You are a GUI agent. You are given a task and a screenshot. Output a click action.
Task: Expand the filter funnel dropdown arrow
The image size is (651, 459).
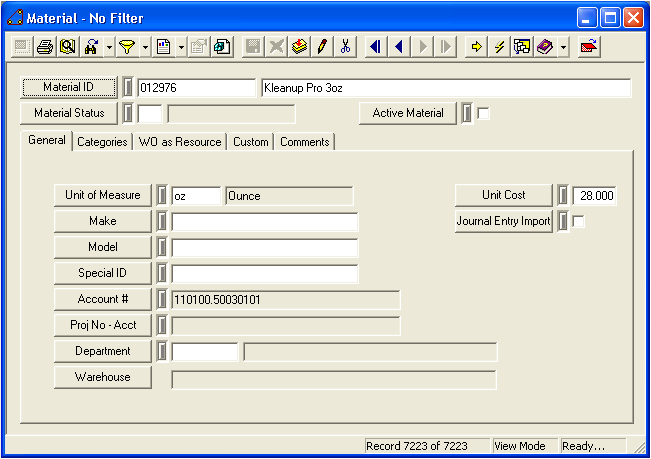point(145,47)
